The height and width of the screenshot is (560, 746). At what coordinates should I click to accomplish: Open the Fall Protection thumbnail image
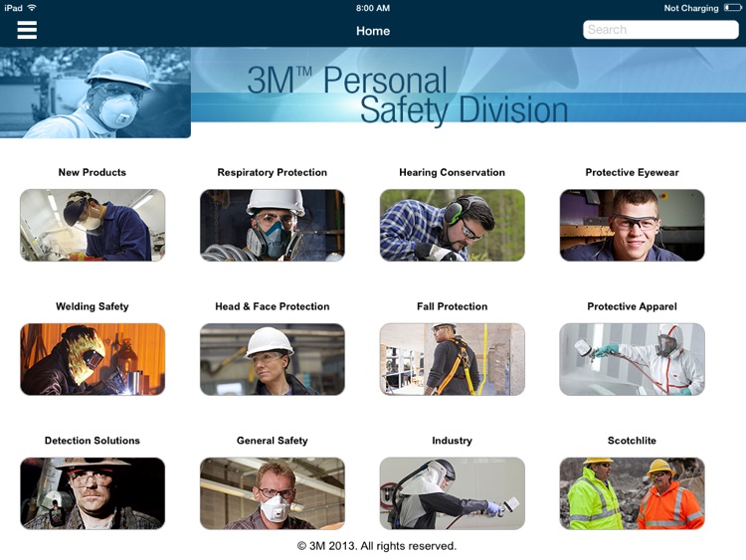(452, 359)
